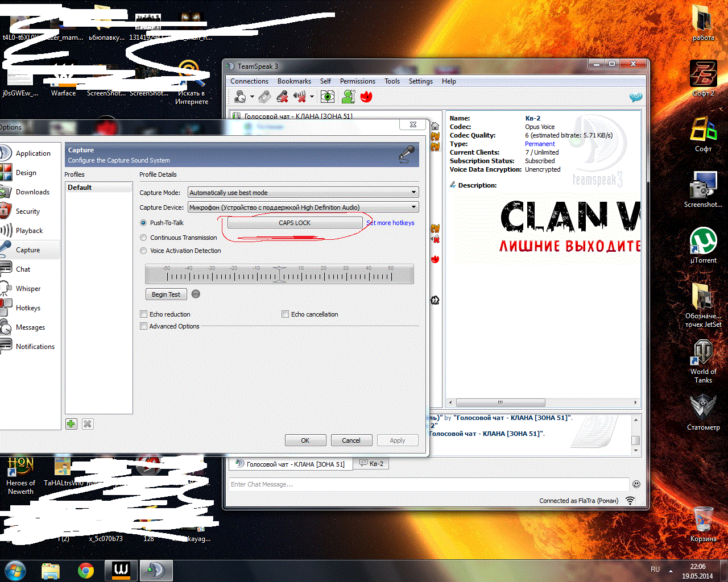Enable Echo reduction checkbox
This screenshot has width=728, height=582.
(143, 314)
